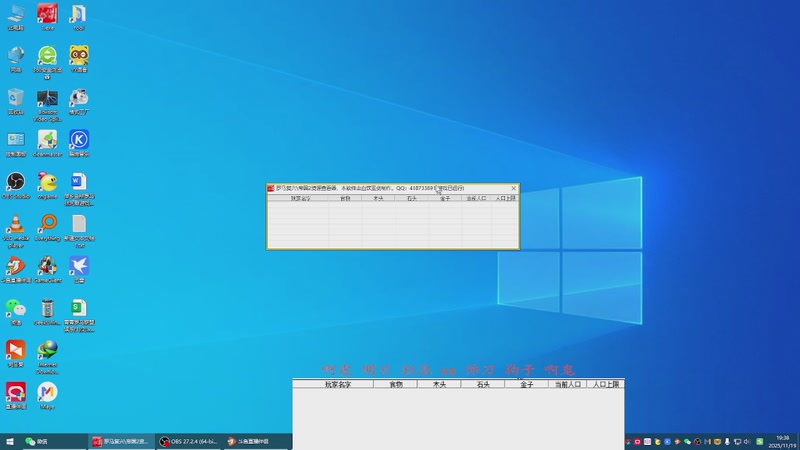Open the red 1.exe desktop shortcut
The height and width of the screenshot is (450, 800).
47,17
